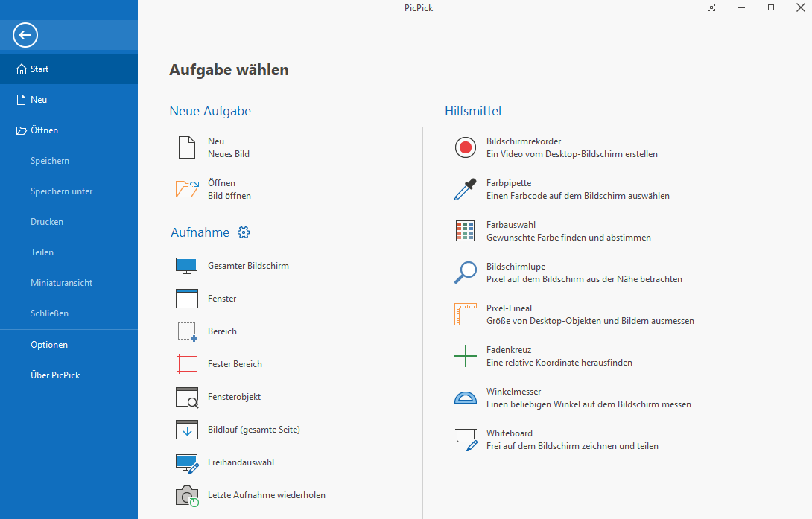Choose the Bereich capture label
Image resolution: width=812 pixels, height=519 pixels.
pos(222,331)
